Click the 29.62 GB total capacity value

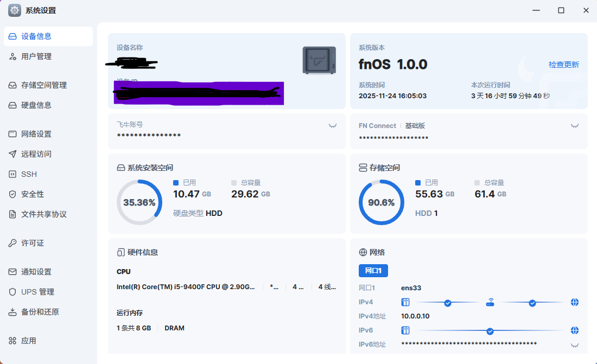click(x=251, y=194)
